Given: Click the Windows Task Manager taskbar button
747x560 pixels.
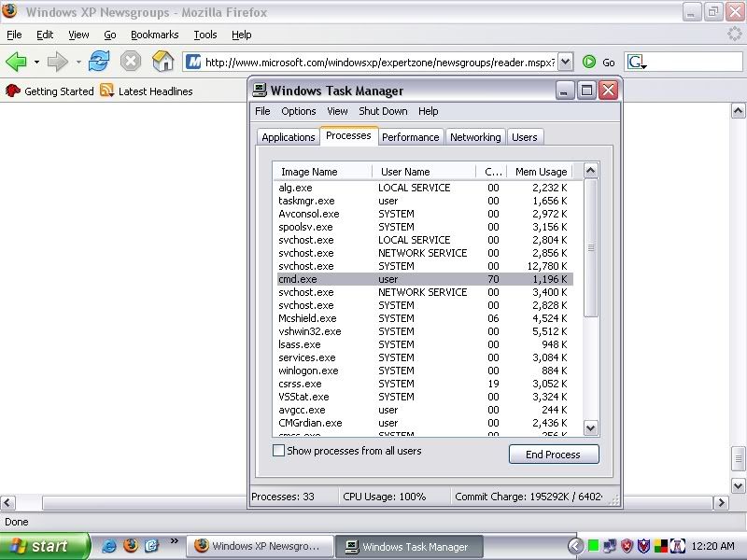Looking at the screenshot, I should coord(409,546).
